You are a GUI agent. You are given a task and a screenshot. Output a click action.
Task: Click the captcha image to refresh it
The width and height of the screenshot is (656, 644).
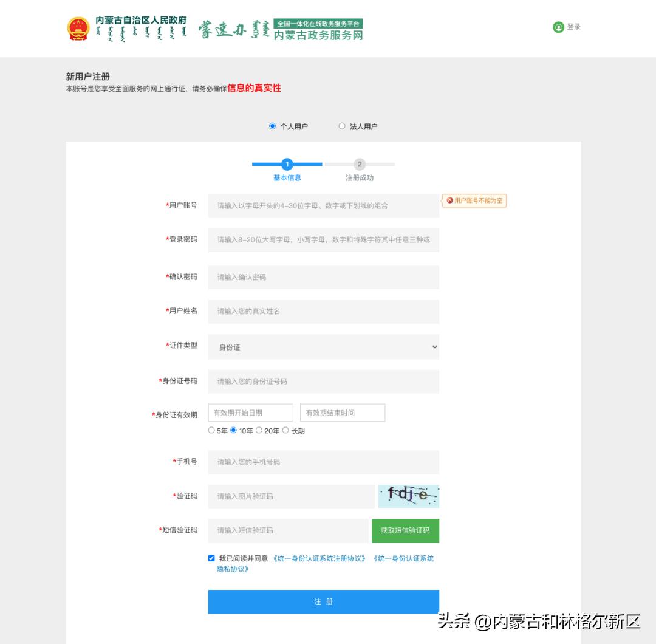(x=409, y=496)
